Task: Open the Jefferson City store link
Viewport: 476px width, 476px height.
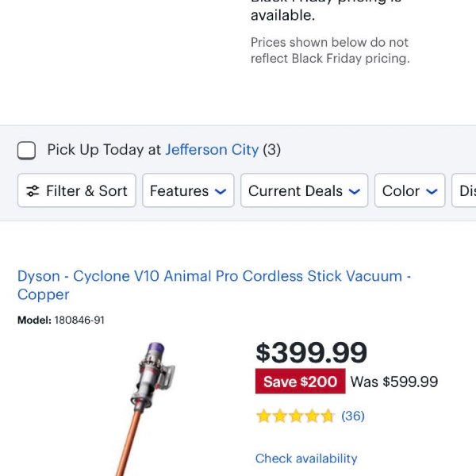Action: [212, 150]
